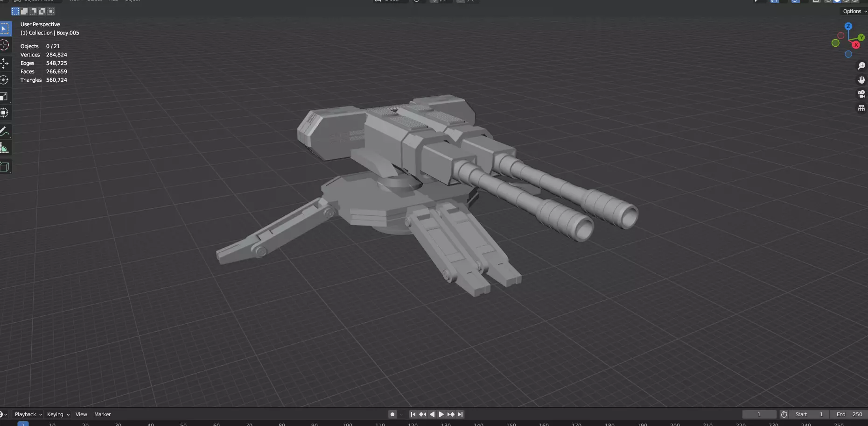The width and height of the screenshot is (868, 426).
Task: Set selection mode to Extend
Action: (x=24, y=11)
